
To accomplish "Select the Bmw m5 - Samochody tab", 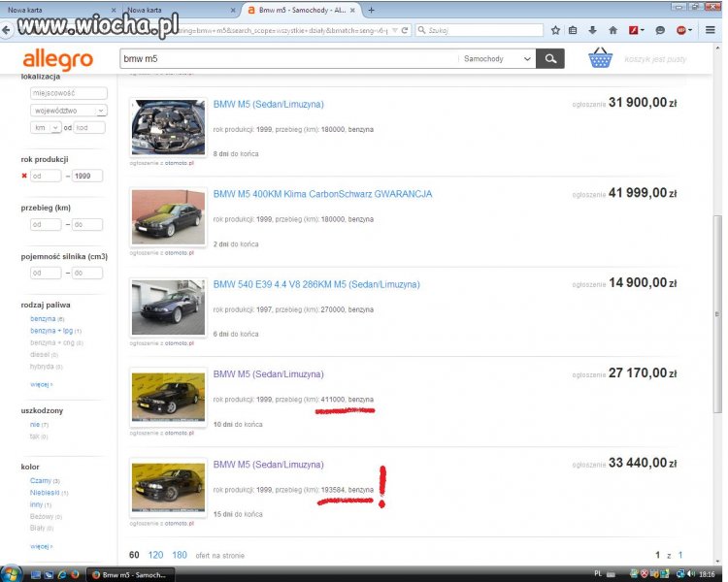I will (302, 10).
